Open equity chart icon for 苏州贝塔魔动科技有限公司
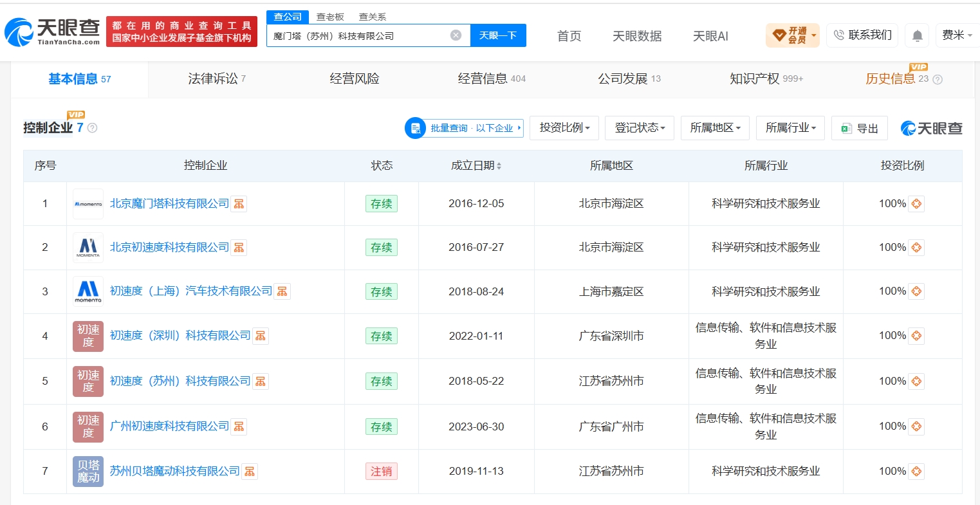Image resolution: width=980 pixels, height=505 pixels. pyautogui.click(x=250, y=472)
